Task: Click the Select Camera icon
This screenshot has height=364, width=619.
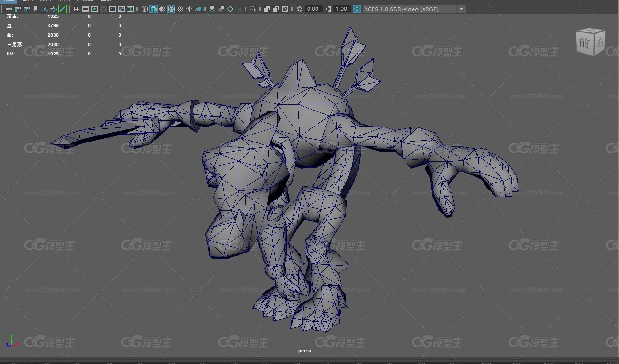Action: (x=8, y=9)
